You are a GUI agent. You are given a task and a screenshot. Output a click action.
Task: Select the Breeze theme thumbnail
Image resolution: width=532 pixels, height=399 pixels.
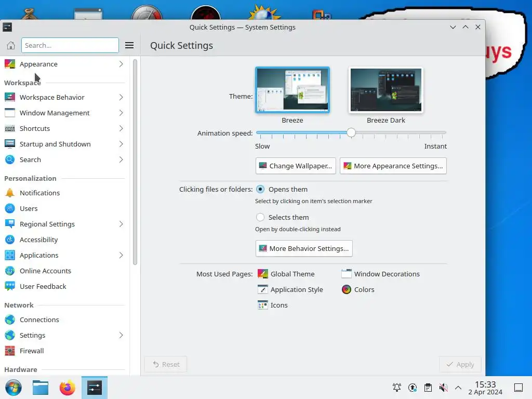(x=292, y=89)
